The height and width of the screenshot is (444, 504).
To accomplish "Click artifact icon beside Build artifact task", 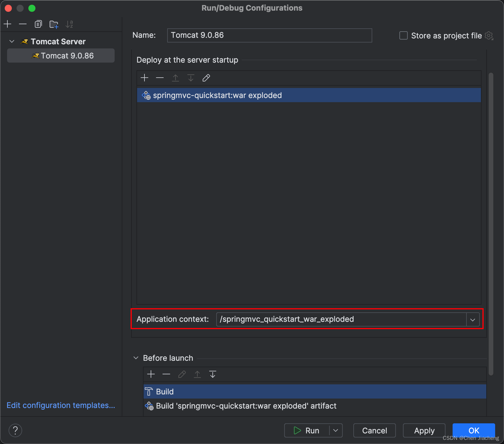I will click(x=149, y=406).
